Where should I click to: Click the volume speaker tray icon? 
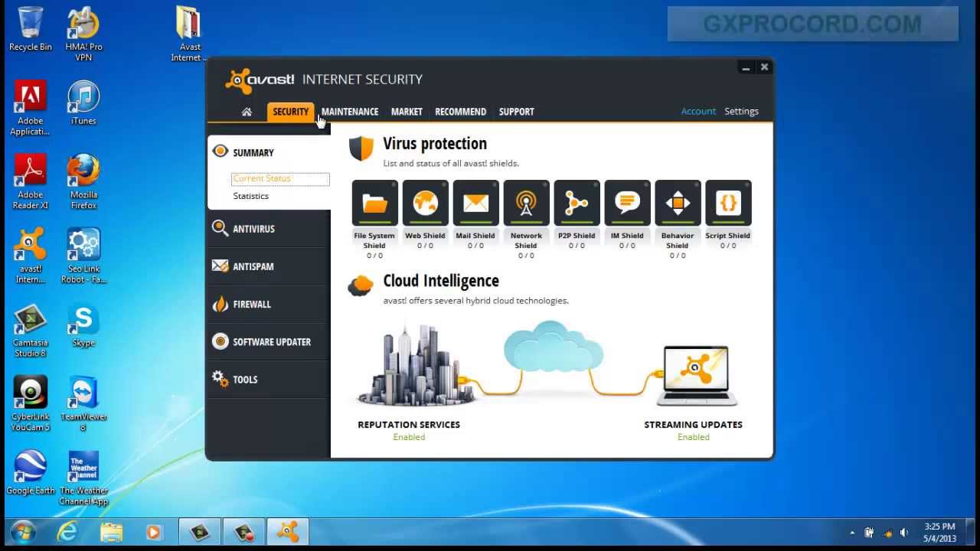(x=904, y=533)
